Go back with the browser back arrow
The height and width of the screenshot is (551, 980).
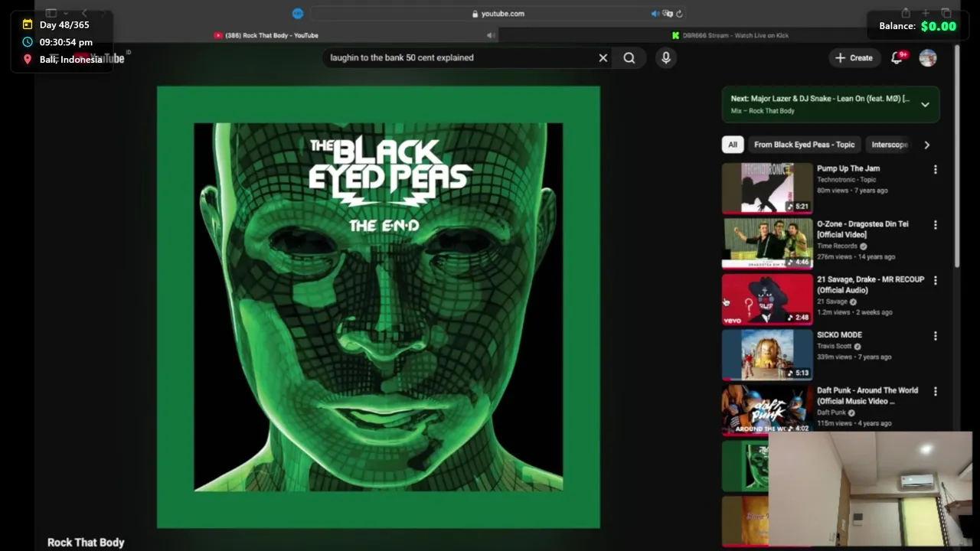click(84, 13)
